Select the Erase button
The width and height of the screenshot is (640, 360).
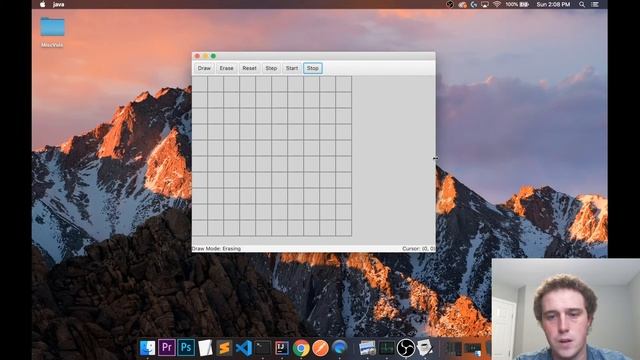[x=226, y=68]
